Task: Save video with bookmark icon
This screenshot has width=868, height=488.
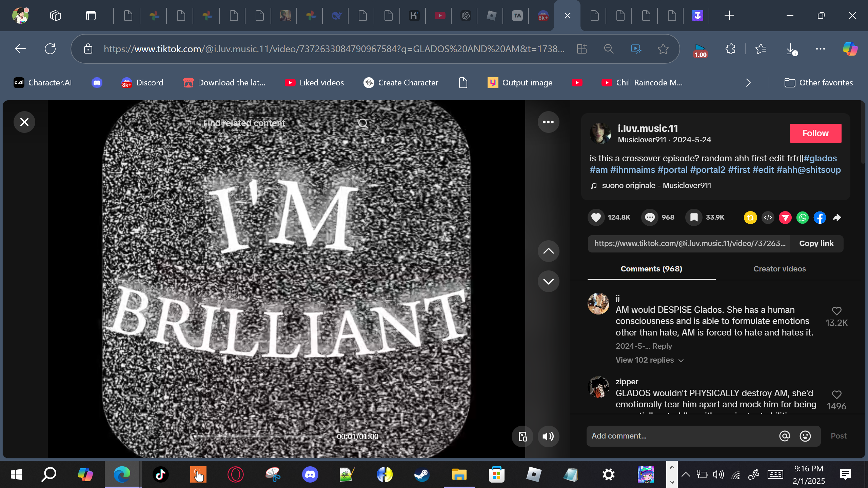Action: (x=694, y=217)
